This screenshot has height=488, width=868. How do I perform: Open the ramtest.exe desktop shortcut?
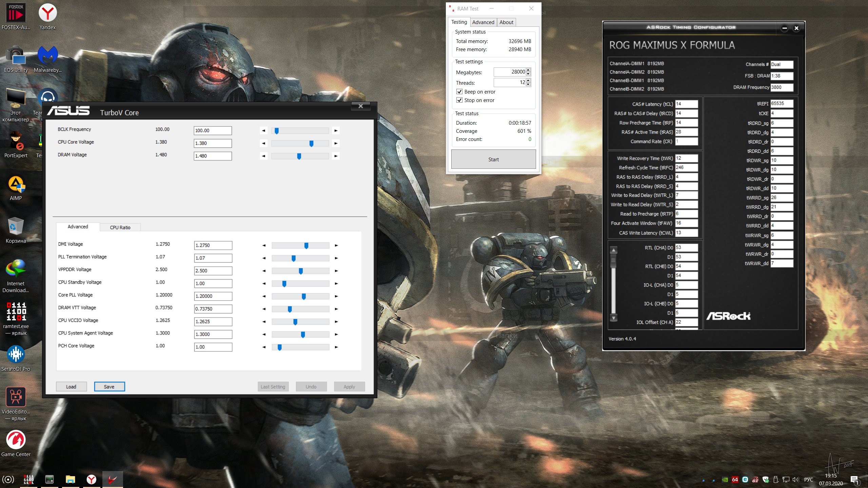click(x=16, y=312)
